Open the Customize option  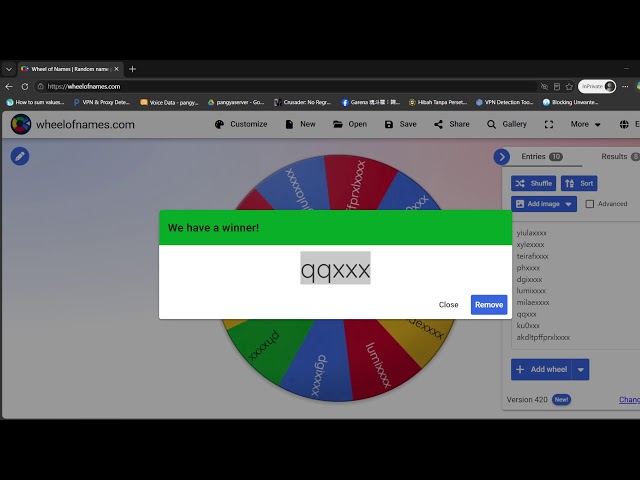pos(241,124)
